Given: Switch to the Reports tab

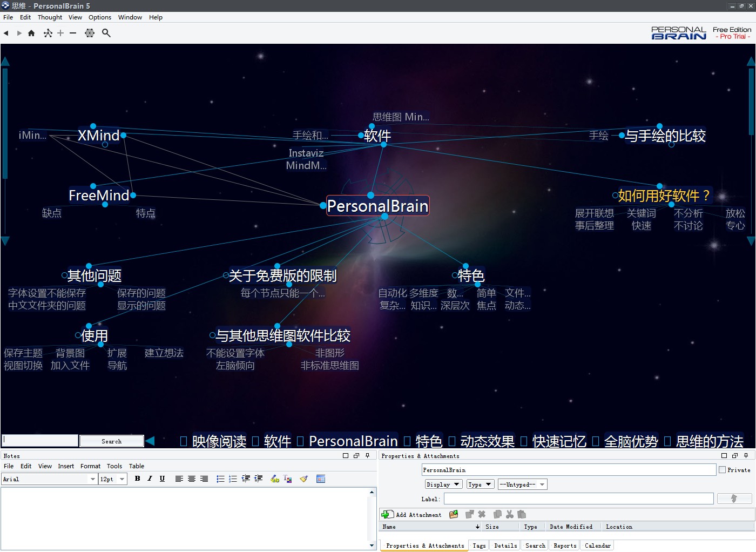Looking at the screenshot, I should [x=565, y=546].
